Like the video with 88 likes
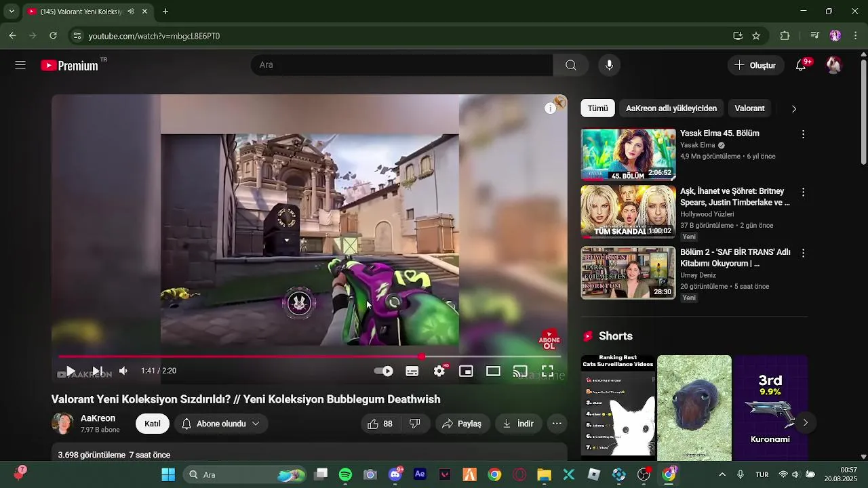The image size is (868, 488). point(380,424)
